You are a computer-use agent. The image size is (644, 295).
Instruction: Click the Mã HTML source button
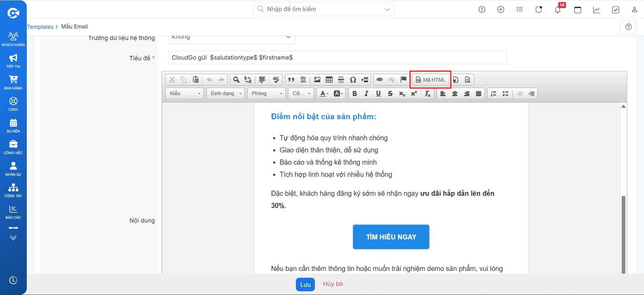click(430, 80)
